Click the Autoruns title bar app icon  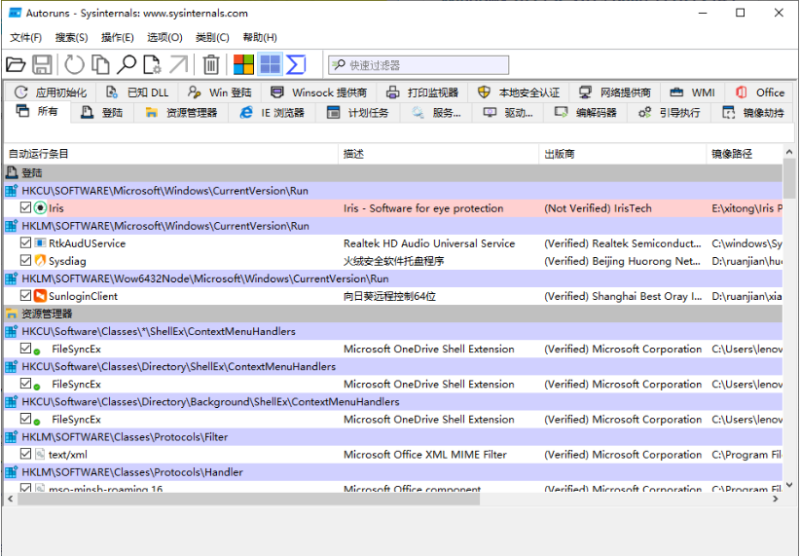(15, 13)
